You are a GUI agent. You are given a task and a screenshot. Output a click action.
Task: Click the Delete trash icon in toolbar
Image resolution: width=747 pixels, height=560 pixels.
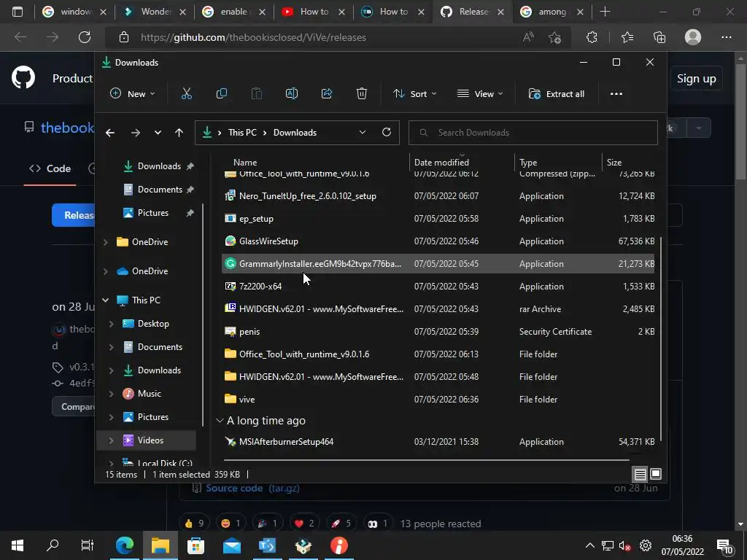[x=362, y=94]
